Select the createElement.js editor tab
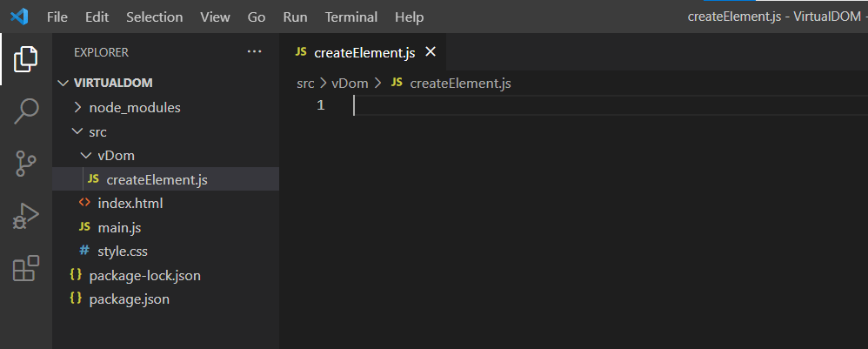 [x=363, y=52]
